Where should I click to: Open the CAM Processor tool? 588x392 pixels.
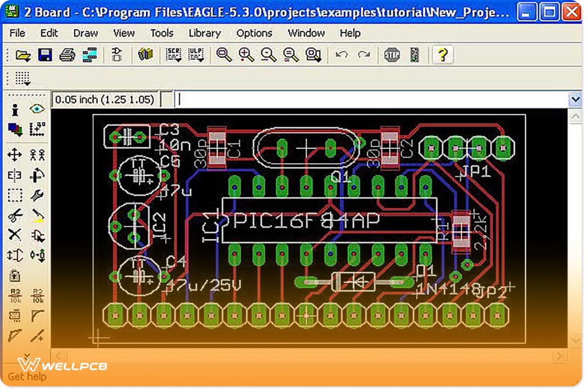point(90,55)
